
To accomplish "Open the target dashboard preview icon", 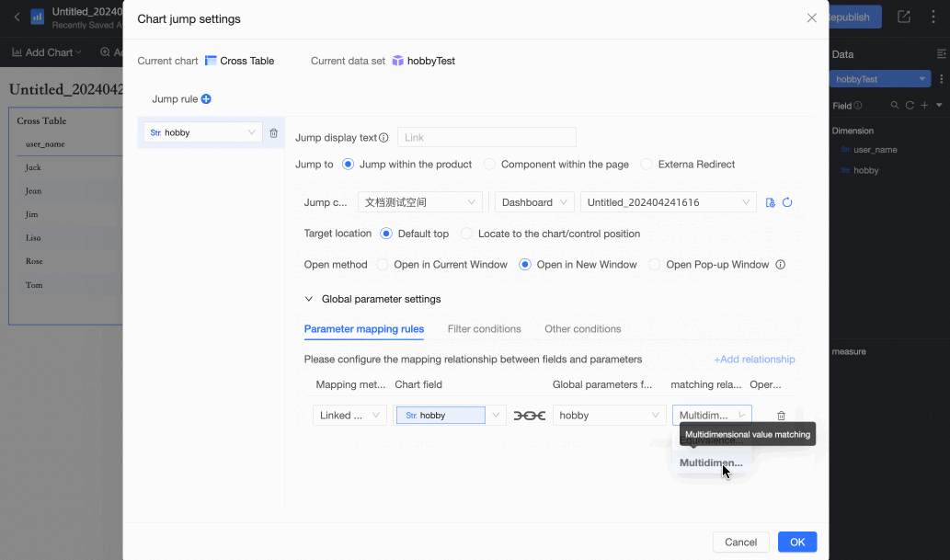I will [x=771, y=202].
